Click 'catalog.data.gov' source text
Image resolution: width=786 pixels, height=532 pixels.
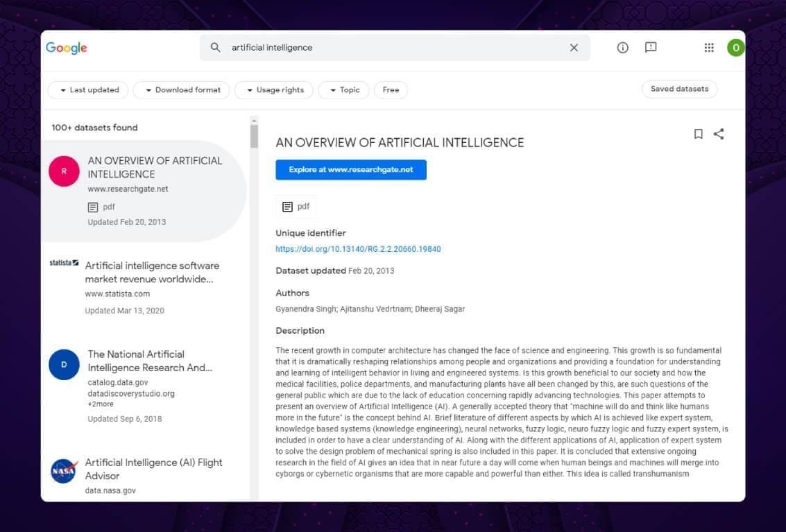point(118,383)
